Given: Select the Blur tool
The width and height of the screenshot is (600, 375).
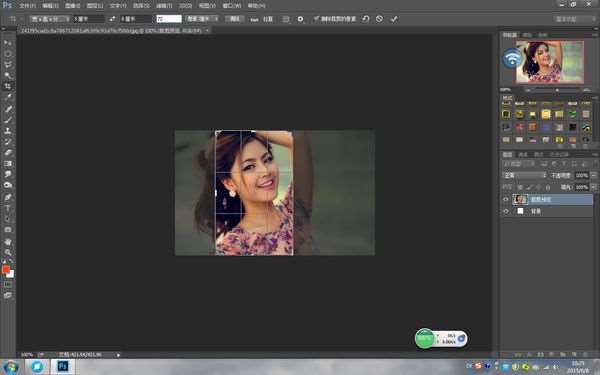Looking at the screenshot, I should pos(8,174).
